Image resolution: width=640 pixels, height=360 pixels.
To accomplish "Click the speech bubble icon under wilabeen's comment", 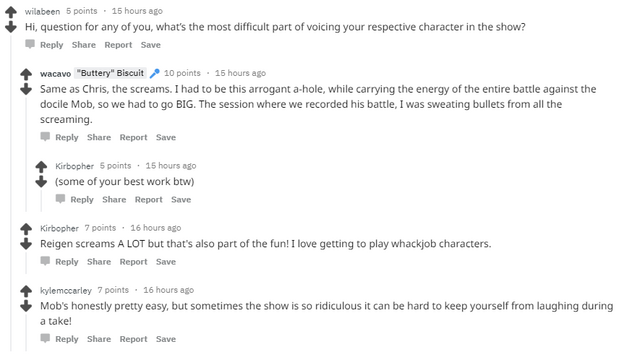I will click(x=30, y=44).
